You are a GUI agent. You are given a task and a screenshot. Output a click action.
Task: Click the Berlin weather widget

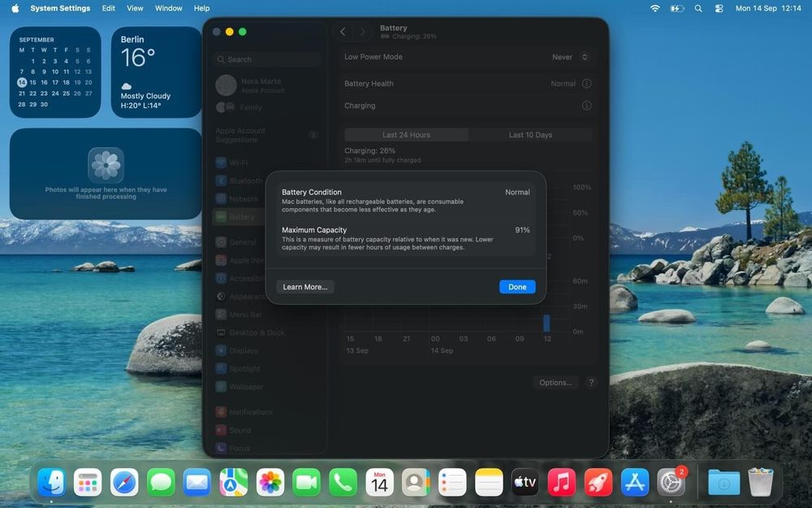click(157, 72)
